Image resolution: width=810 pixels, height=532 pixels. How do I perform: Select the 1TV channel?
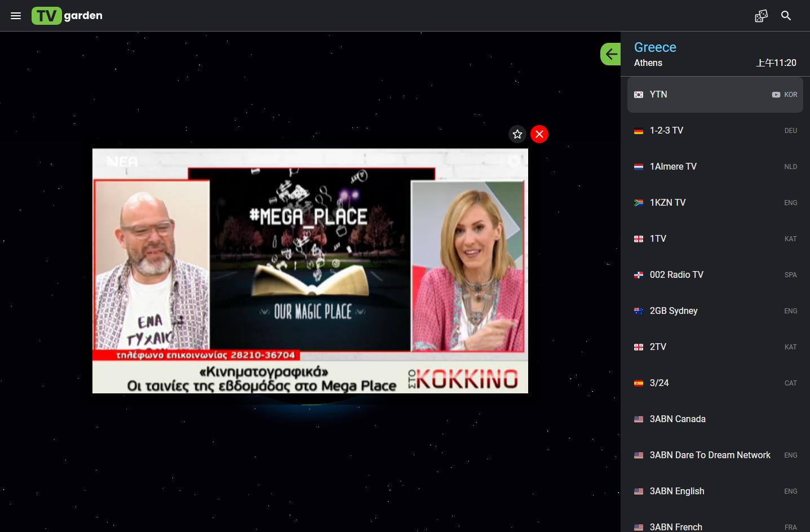[x=715, y=239]
